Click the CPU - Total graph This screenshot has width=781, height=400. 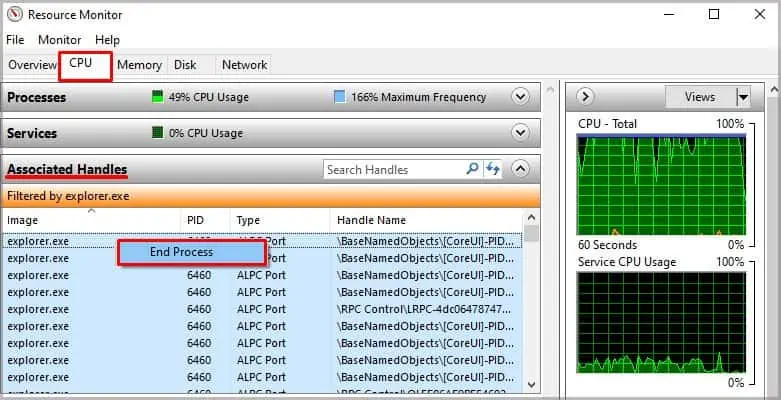click(x=661, y=185)
